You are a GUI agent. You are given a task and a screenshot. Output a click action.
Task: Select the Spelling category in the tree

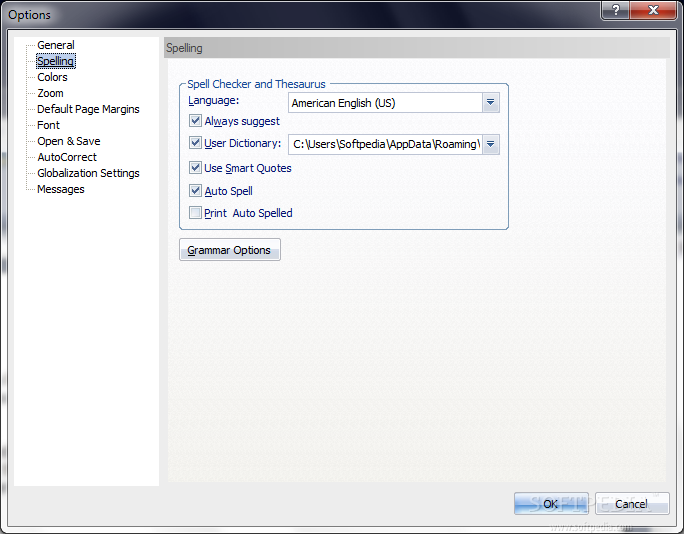[x=55, y=61]
